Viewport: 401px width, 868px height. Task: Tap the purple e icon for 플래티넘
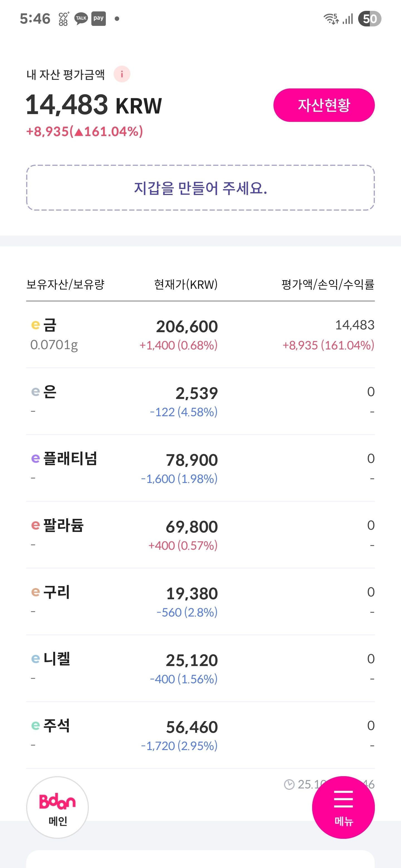[x=35, y=458]
